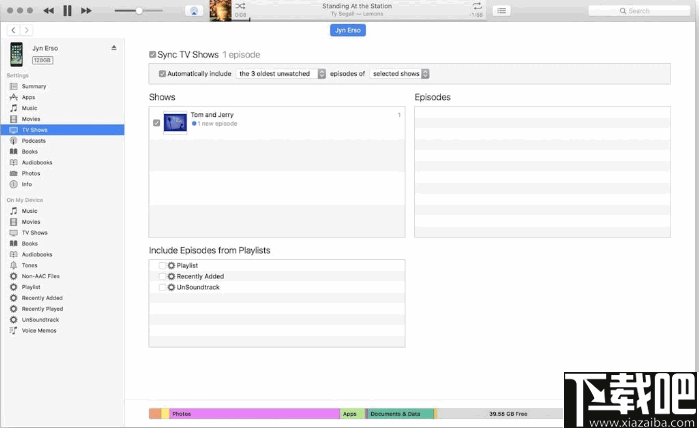Viewport: 699px width, 428px height.
Task: Go forward with the right chevron
Action: (26, 30)
